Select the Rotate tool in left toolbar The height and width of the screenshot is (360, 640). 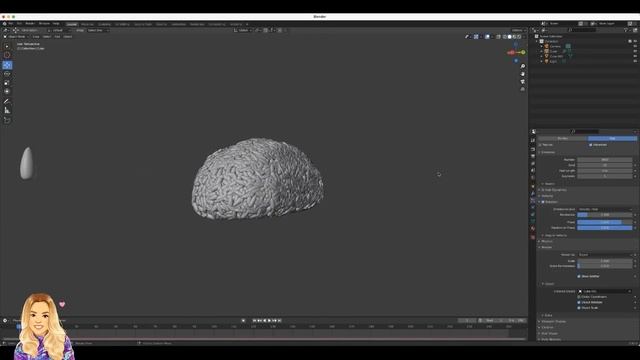(x=7, y=74)
